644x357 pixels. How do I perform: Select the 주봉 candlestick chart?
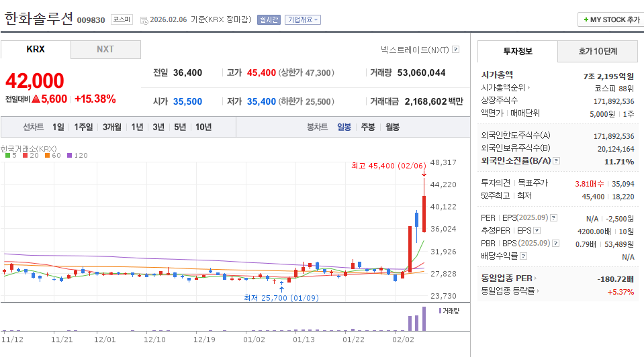pos(368,127)
